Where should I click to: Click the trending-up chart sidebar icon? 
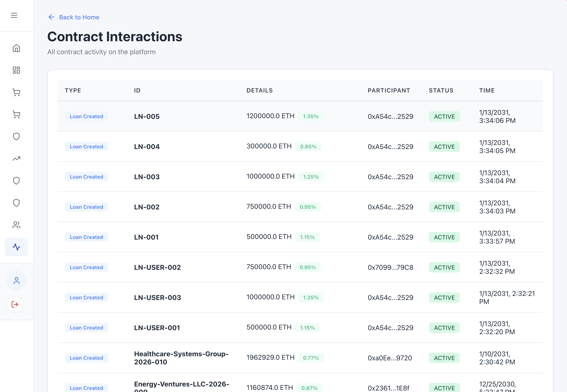16,159
